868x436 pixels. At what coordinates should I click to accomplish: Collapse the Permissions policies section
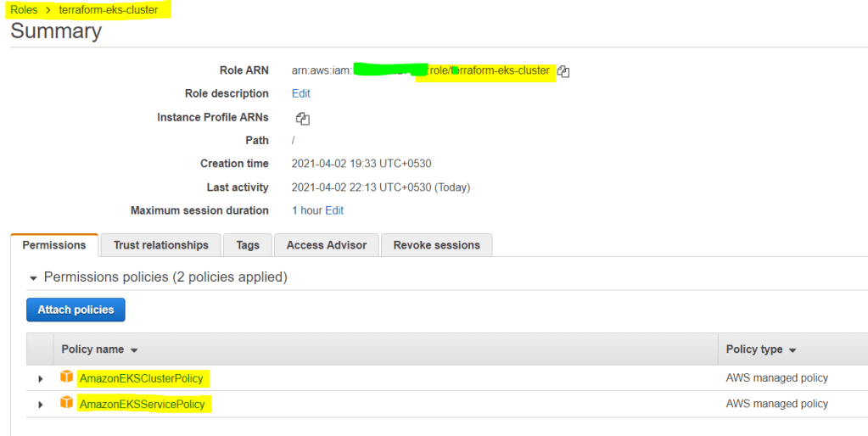click(33, 277)
